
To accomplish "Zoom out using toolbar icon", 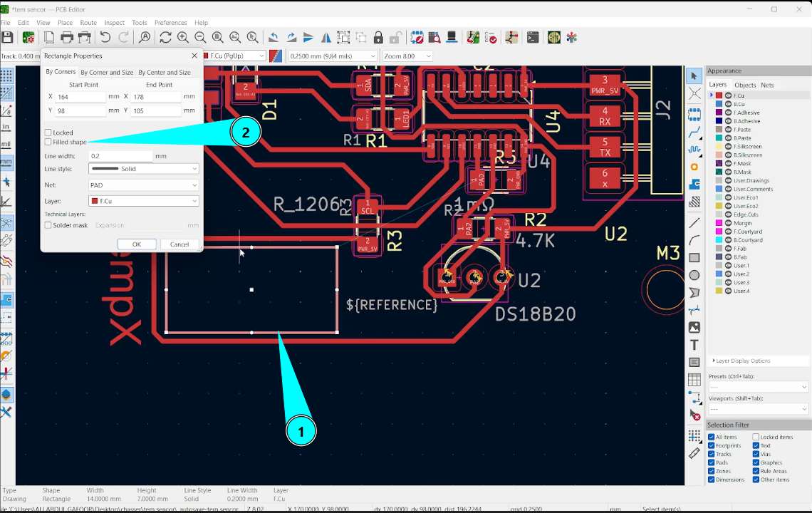I will (200, 37).
